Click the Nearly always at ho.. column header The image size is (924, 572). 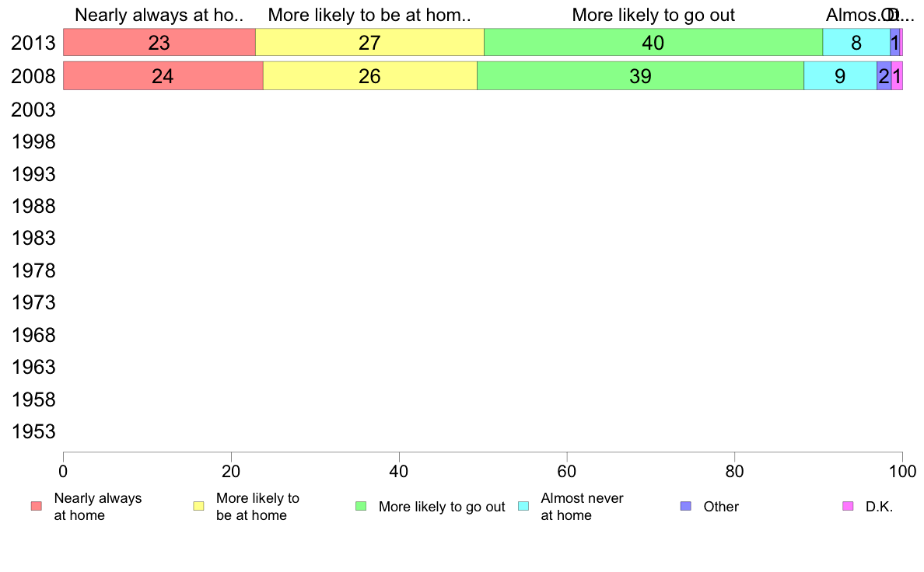[159, 16]
